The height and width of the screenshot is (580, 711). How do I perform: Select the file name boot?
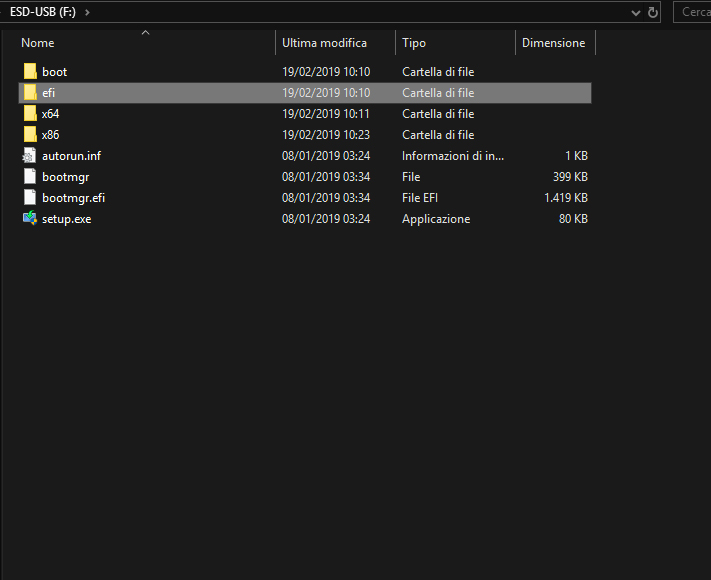click(x=54, y=72)
